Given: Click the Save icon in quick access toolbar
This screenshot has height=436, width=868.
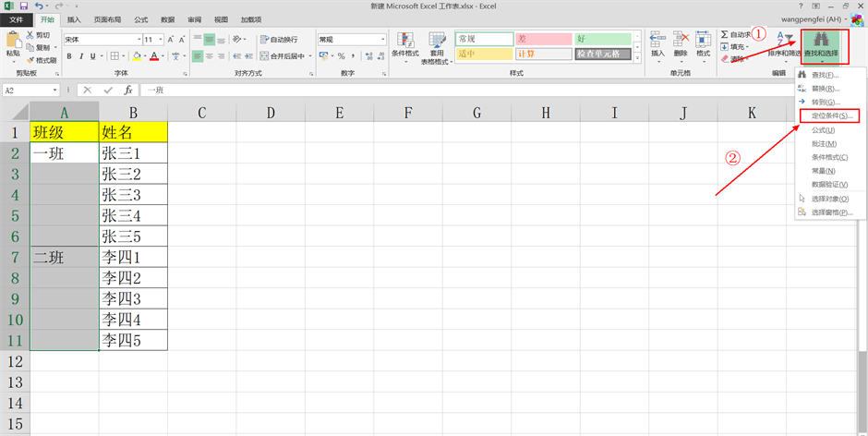Looking at the screenshot, I should [25, 6].
